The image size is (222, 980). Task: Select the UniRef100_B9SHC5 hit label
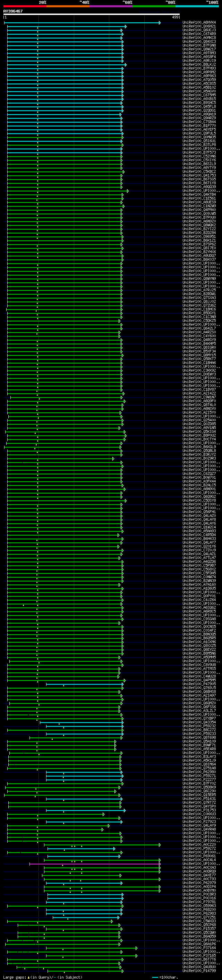click(x=199, y=103)
